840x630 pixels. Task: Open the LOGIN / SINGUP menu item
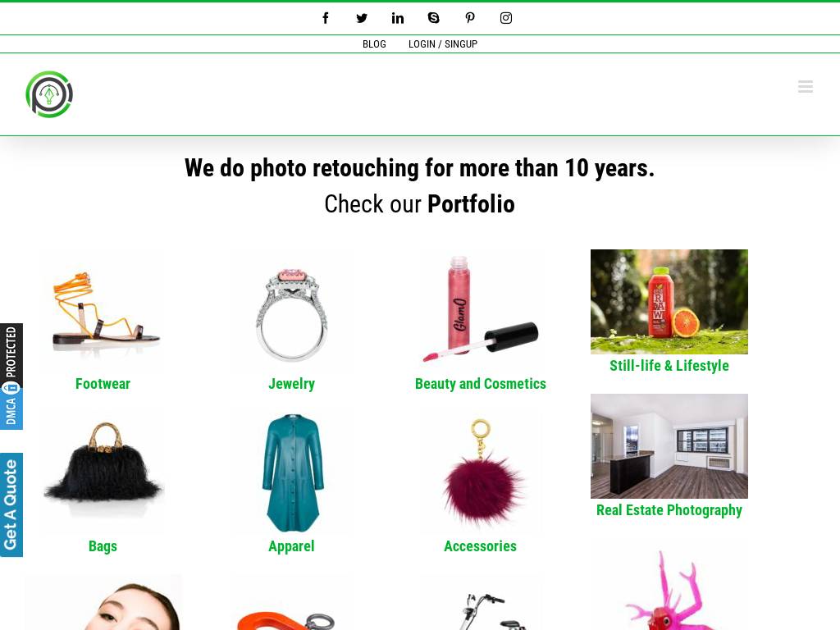(442, 44)
